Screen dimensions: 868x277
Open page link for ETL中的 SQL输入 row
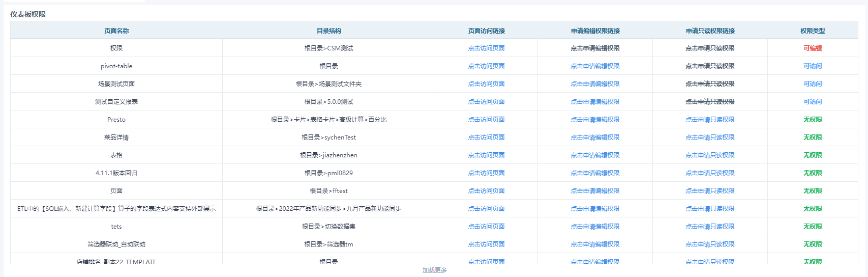[x=486, y=209]
